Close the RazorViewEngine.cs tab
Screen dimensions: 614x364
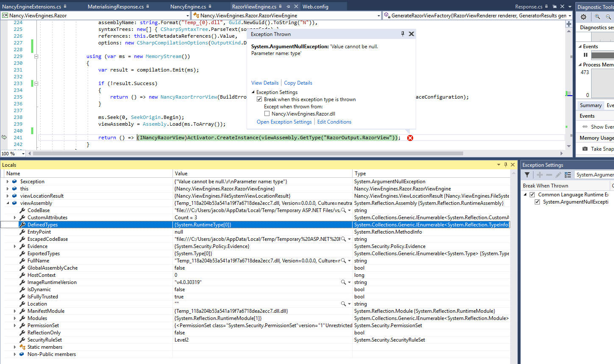click(x=296, y=7)
